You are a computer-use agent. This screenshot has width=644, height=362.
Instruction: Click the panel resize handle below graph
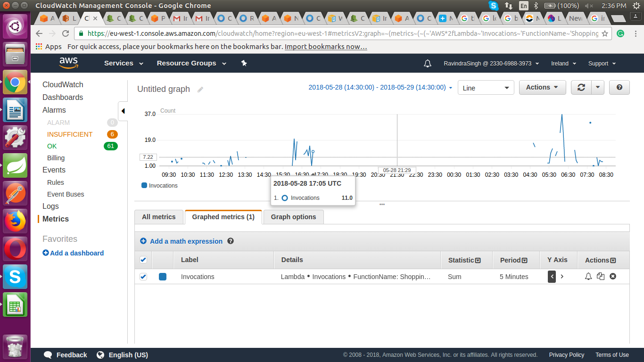click(x=382, y=204)
